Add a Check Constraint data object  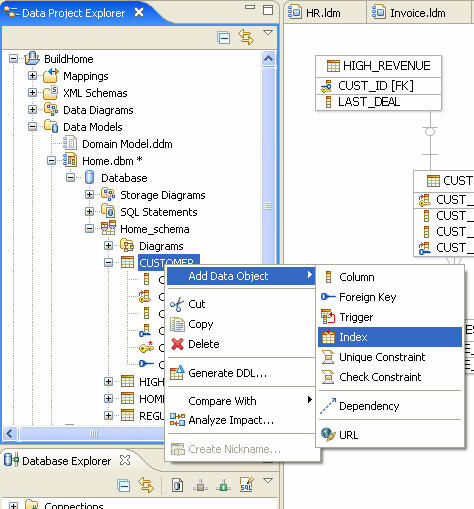(390, 377)
